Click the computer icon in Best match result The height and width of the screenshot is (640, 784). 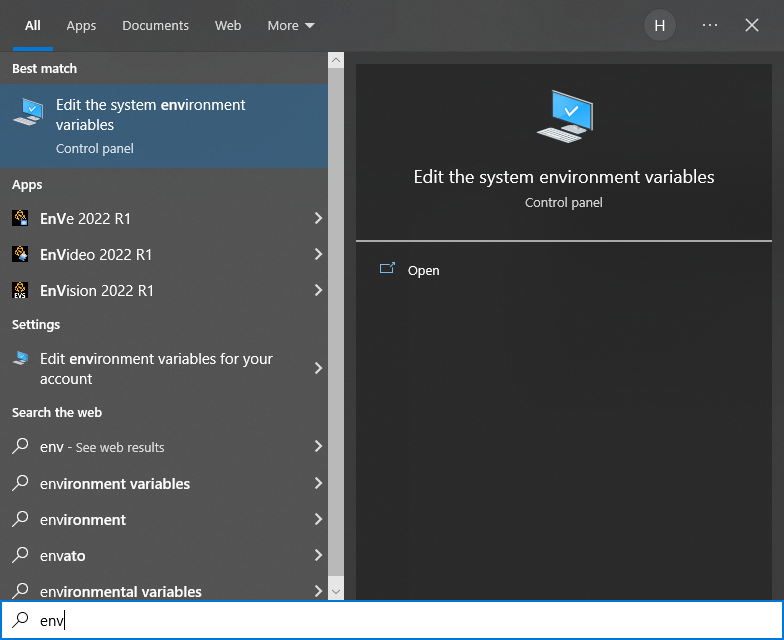(x=28, y=112)
